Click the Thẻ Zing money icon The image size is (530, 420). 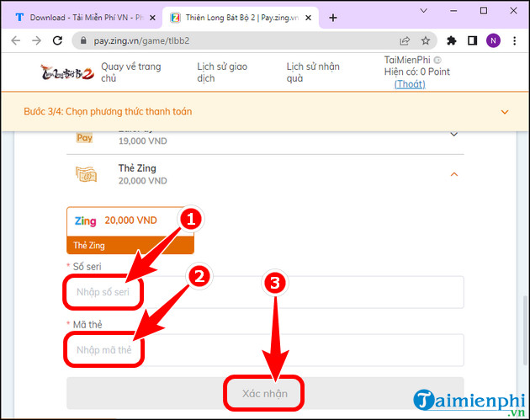click(x=86, y=174)
